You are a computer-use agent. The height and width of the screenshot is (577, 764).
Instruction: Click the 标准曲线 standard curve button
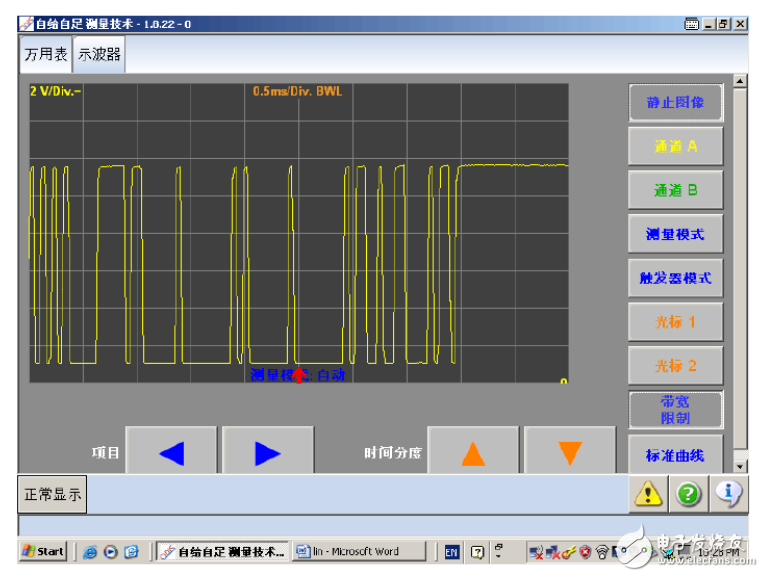[x=675, y=455]
